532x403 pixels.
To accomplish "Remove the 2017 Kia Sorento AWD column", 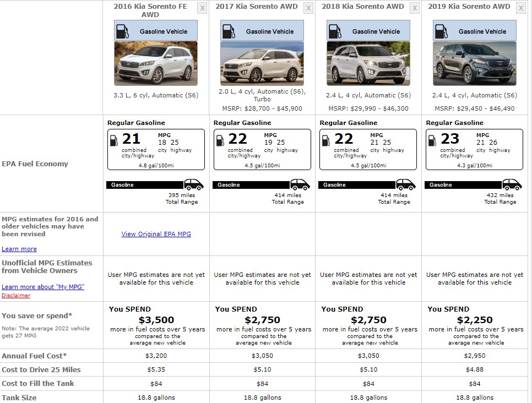I will click(308, 8).
